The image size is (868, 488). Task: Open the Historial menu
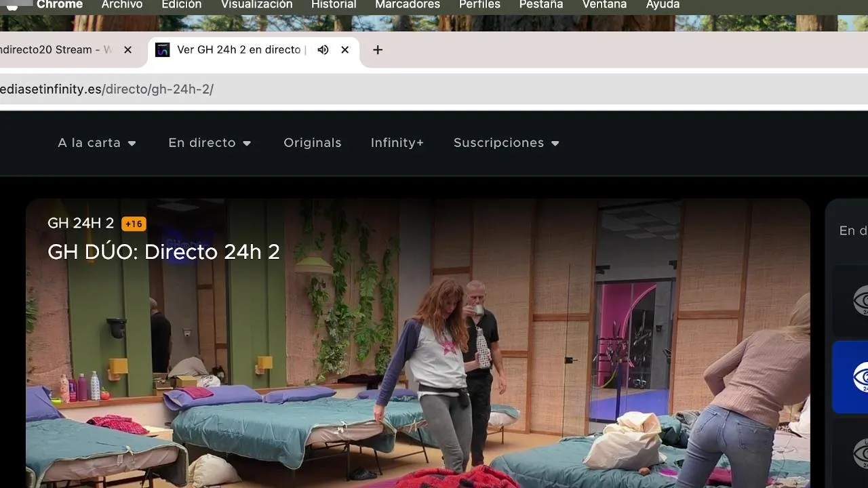(x=334, y=5)
